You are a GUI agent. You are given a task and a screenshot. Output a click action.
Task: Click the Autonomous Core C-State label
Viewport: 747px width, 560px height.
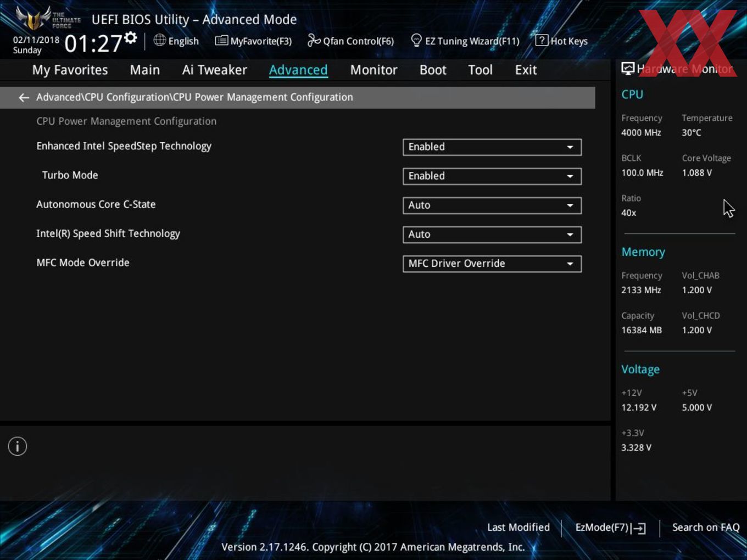(x=96, y=204)
